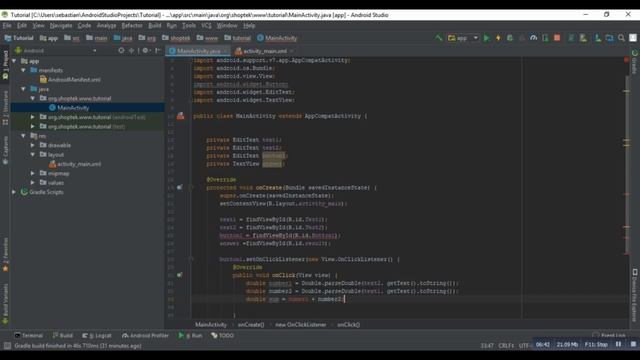Open the File menu

tap(7, 25)
